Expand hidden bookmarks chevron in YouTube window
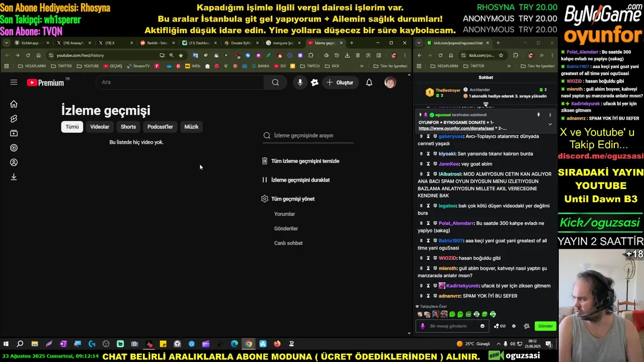The image size is (644, 362). point(362,66)
